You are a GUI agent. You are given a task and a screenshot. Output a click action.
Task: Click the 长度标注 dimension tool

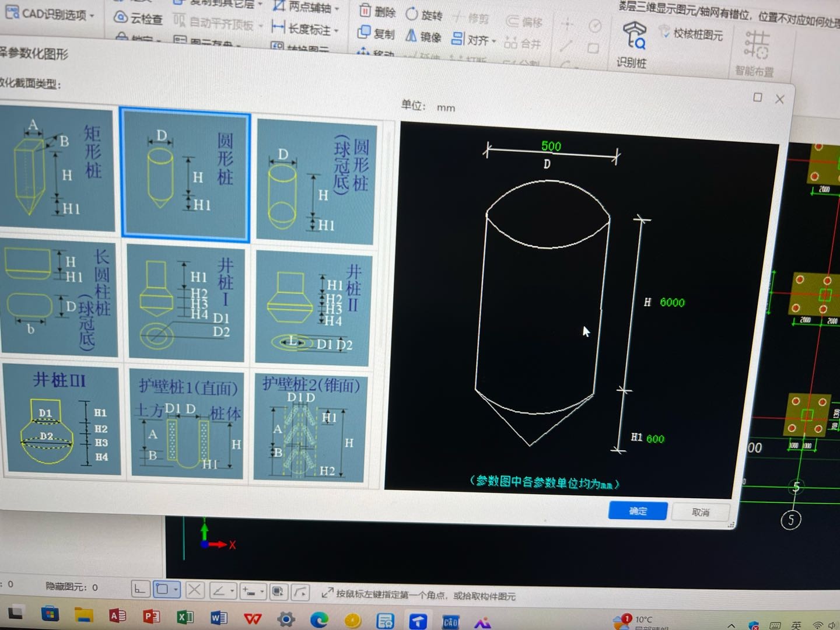304,28
